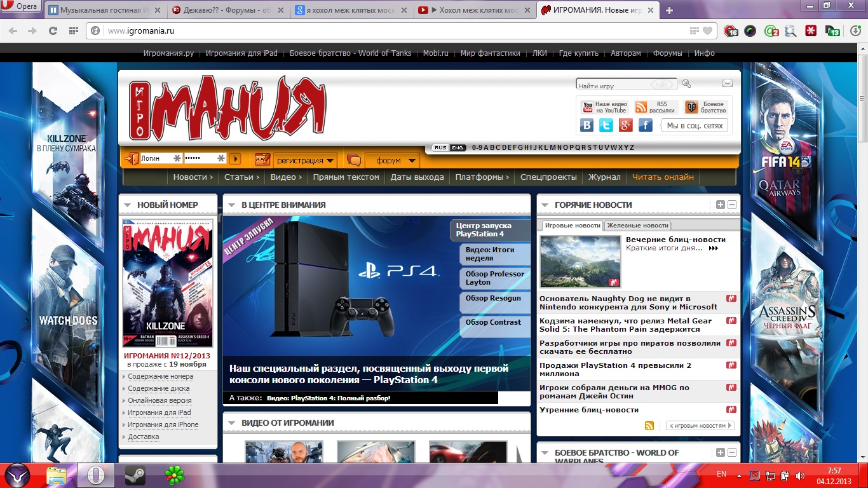Click the page vertical scrollbar down arrow

(863, 457)
